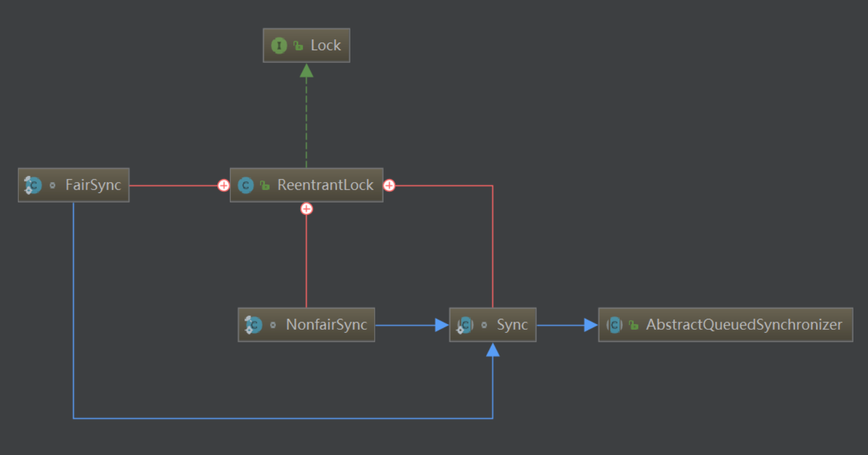
Task: Select the FairSync class icon
Action: pos(33,185)
